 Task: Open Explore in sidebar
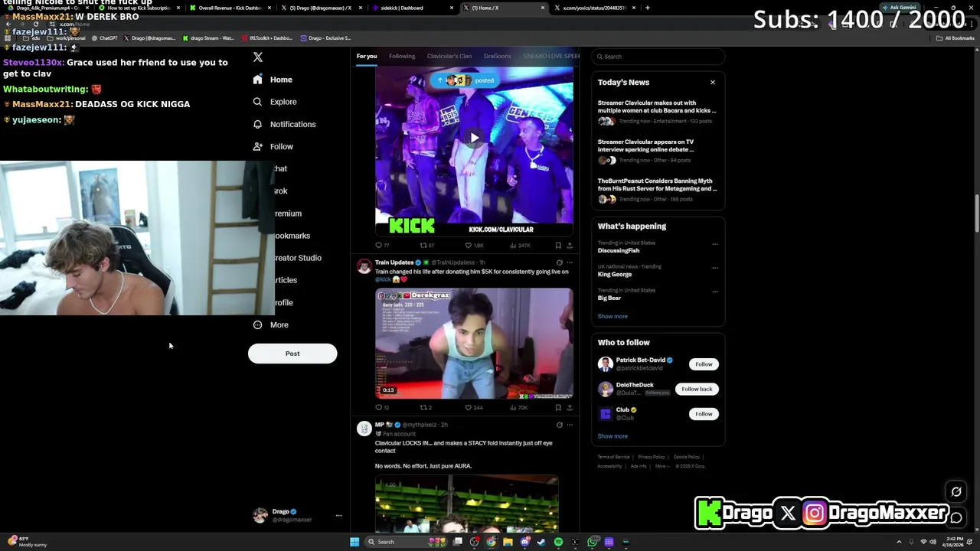pos(275,102)
